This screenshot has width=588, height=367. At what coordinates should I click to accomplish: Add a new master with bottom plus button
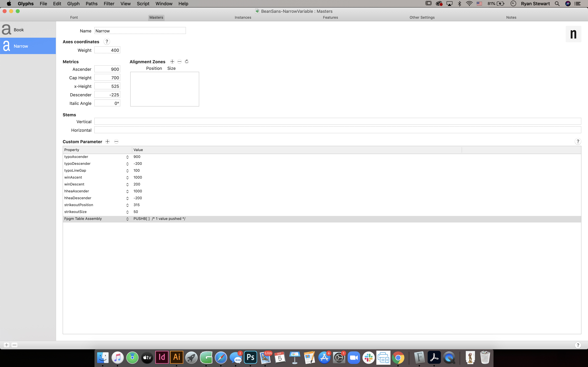7,345
